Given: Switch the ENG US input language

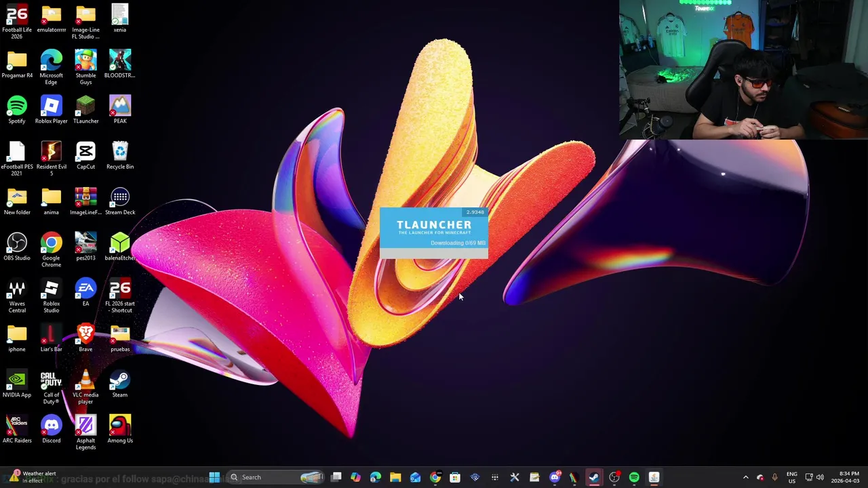Looking at the screenshot, I should click(x=791, y=477).
